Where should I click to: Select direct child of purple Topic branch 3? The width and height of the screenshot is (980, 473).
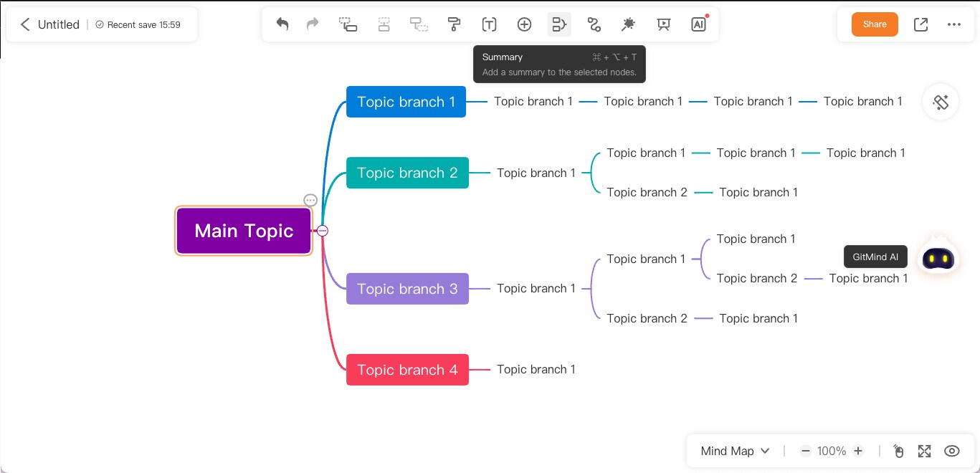(x=536, y=288)
